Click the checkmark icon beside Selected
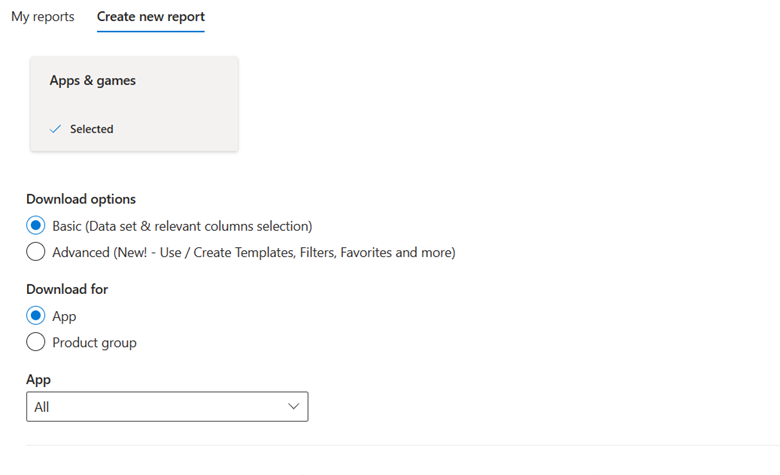780x475 pixels. [56, 129]
